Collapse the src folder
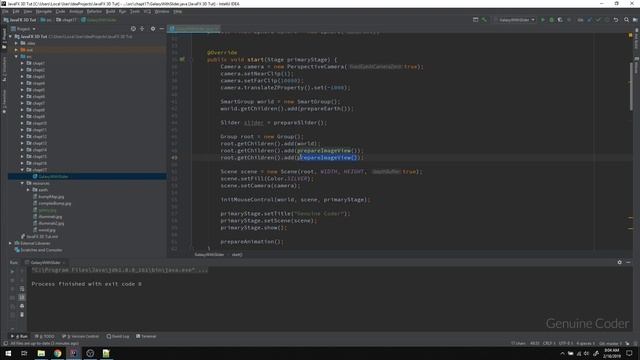Viewport: 640px width, 360px height. [x=16, y=56]
